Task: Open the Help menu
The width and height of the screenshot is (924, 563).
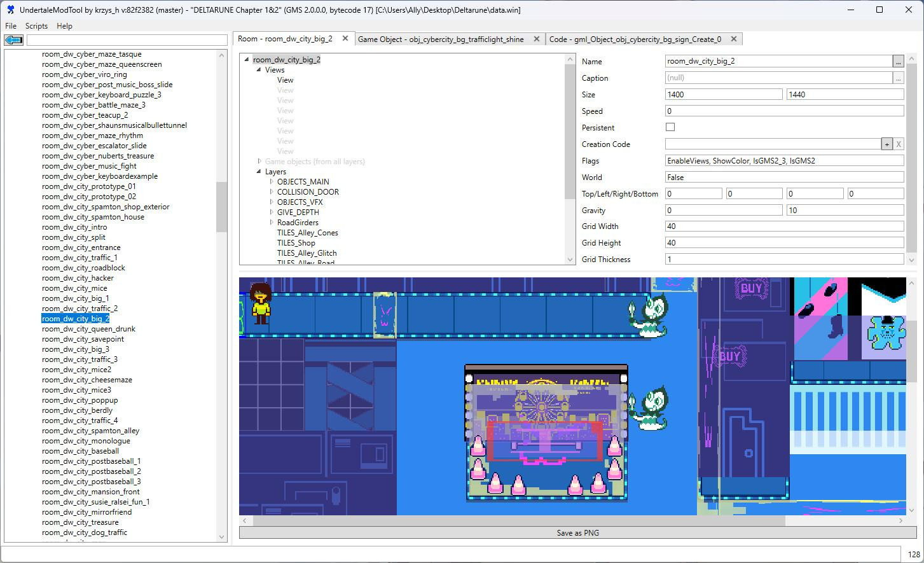Action: click(64, 26)
